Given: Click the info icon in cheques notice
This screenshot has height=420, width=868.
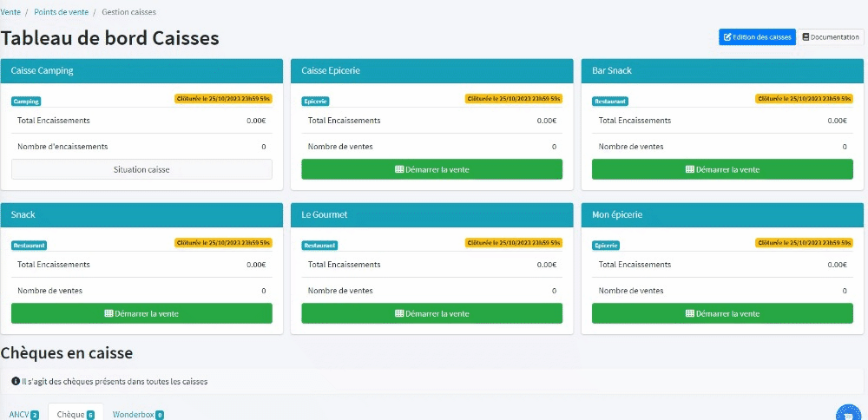Looking at the screenshot, I should click(x=15, y=381).
